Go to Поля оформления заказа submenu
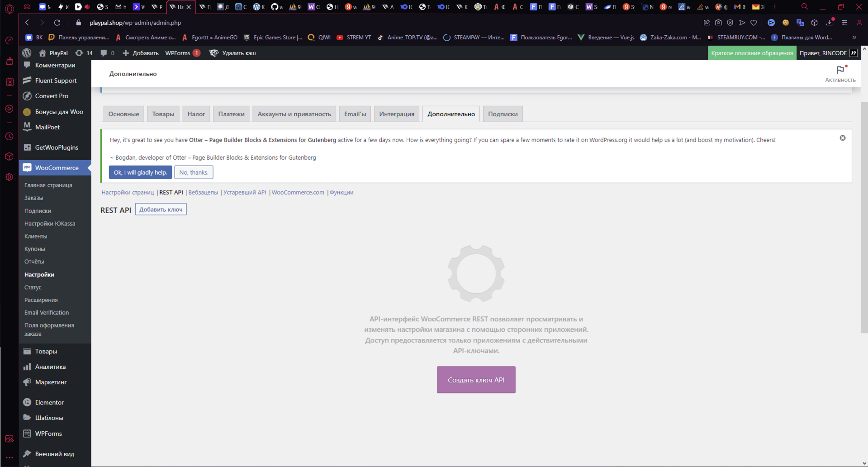The image size is (868, 467). tap(49, 329)
